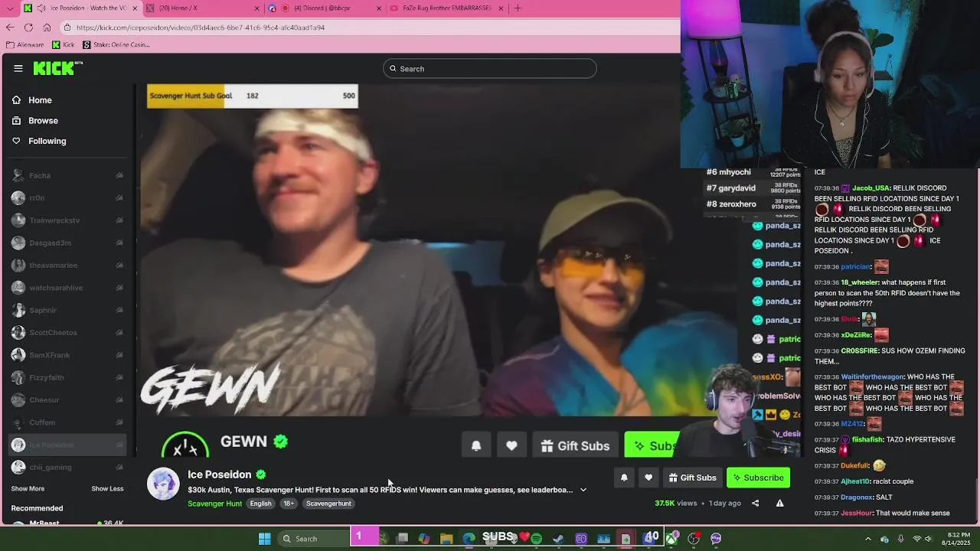
Task: Open watchsarahlive channel in sidebar
Action: (x=67, y=288)
